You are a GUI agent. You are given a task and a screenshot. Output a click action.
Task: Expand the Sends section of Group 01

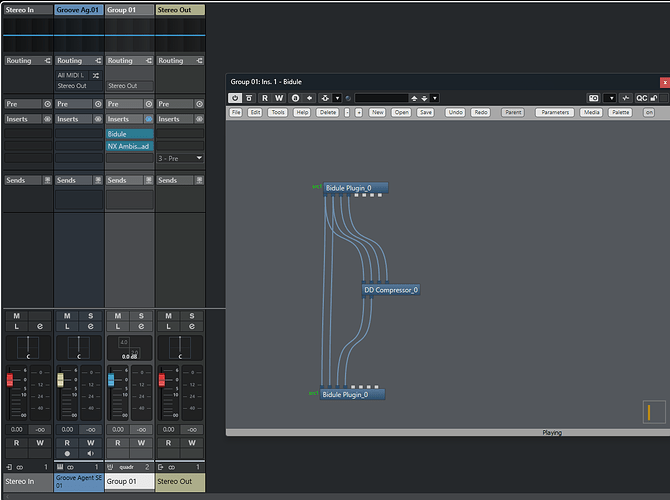pos(124,180)
